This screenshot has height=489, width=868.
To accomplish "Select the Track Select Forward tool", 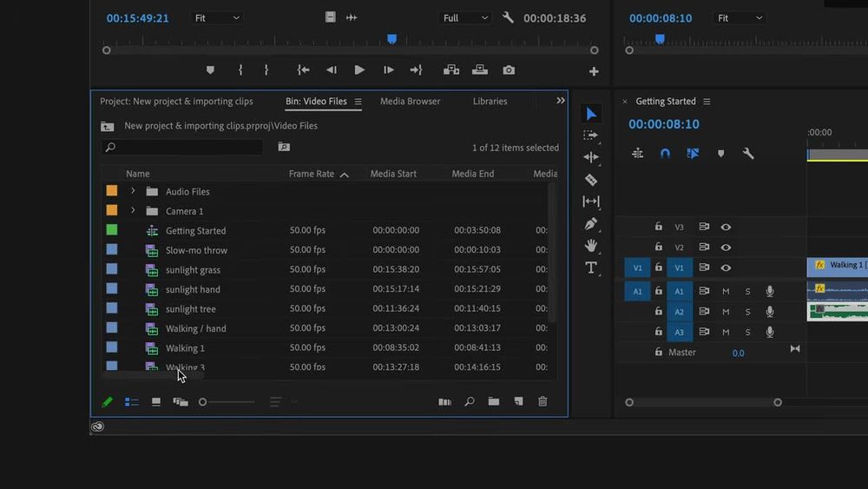I will 590,135.
